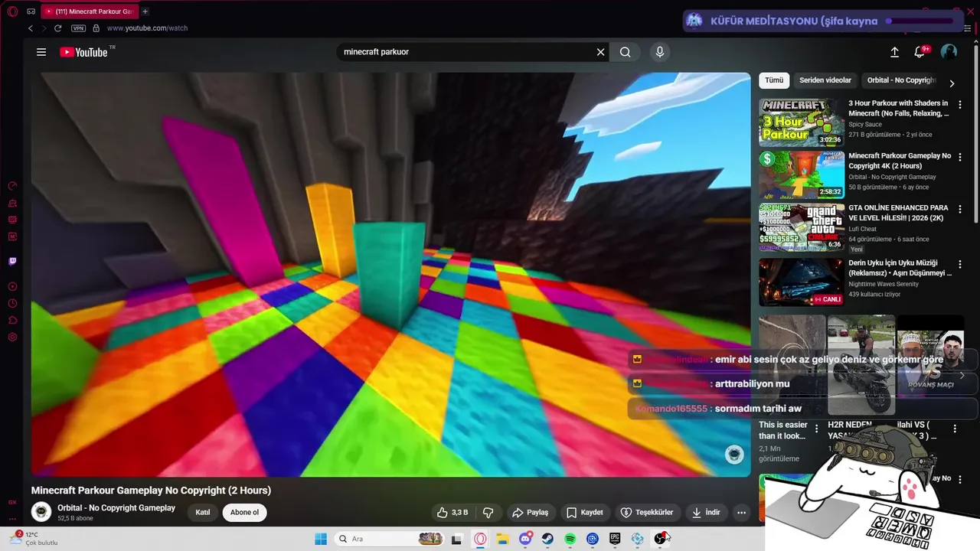980x551 pixels.
Task: Open Opera sidebar settings gear
Action: click(x=12, y=337)
